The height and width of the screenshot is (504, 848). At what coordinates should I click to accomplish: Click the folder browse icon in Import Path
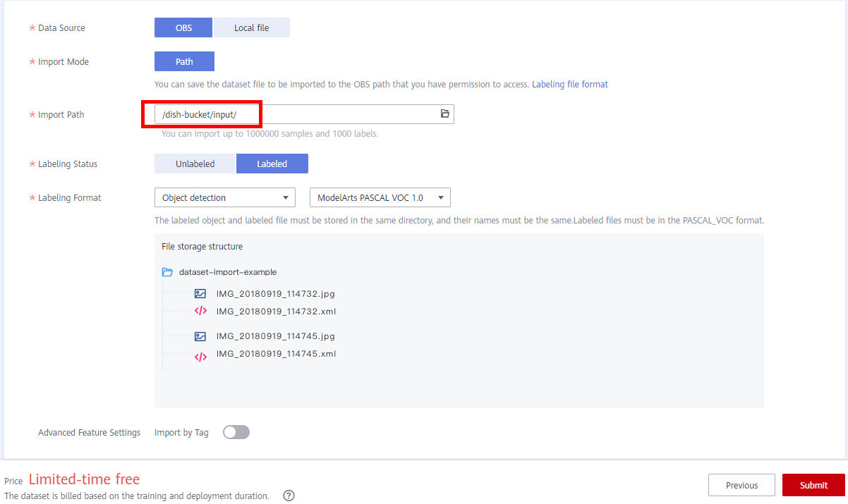pyautogui.click(x=444, y=114)
